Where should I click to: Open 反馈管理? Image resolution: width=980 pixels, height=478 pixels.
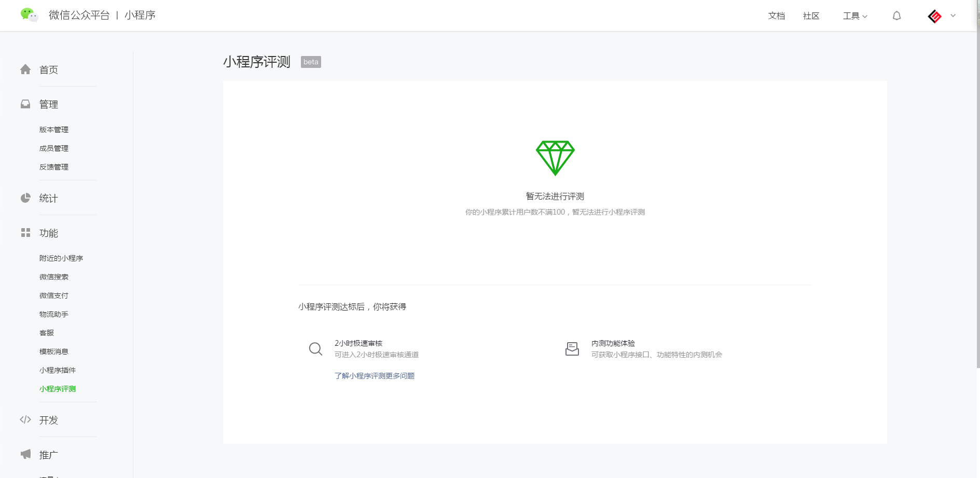tap(54, 167)
